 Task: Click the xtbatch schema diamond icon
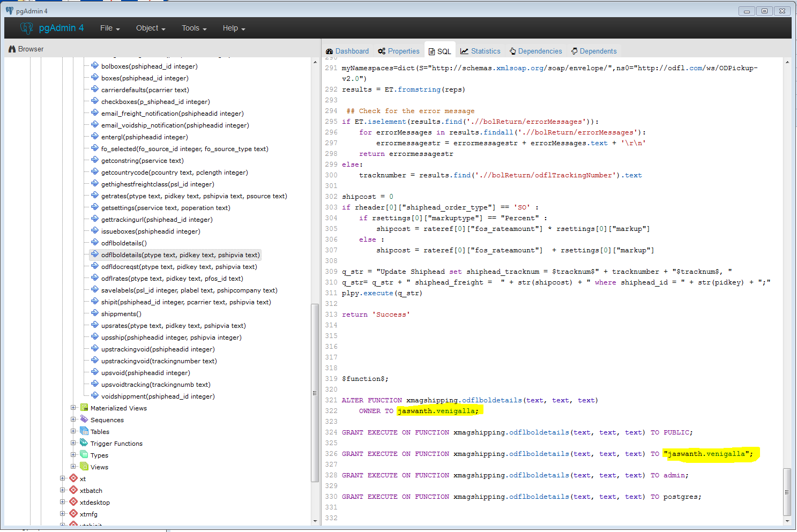(73, 490)
